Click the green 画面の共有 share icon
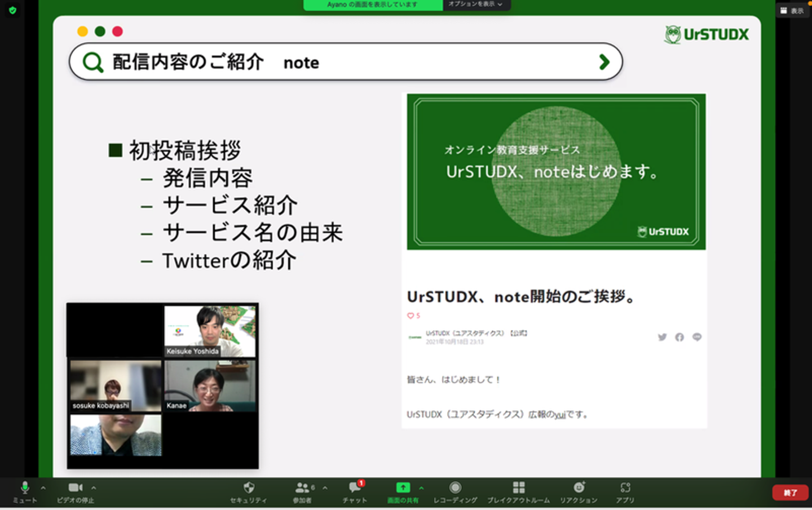This screenshot has width=812, height=510. (403, 487)
